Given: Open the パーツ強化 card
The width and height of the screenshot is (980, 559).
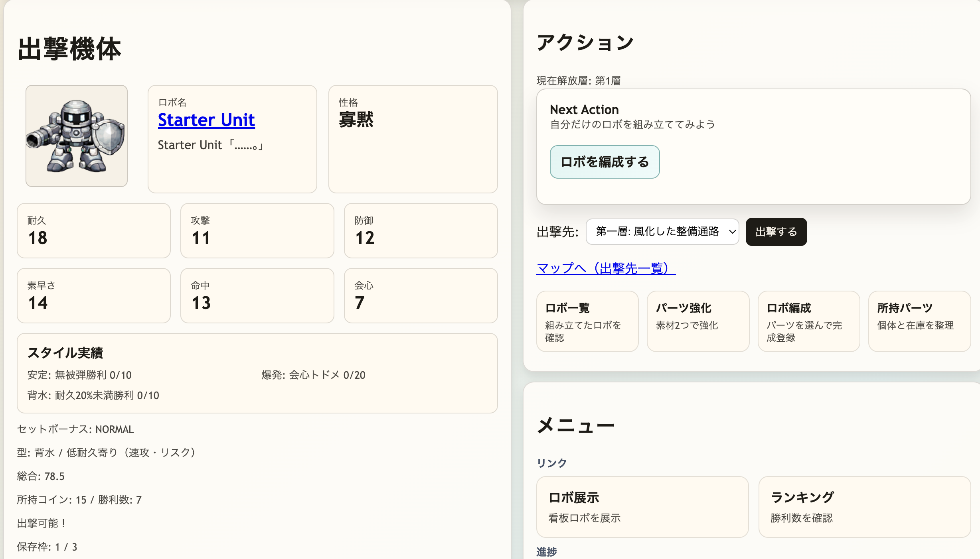Looking at the screenshot, I should [697, 321].
